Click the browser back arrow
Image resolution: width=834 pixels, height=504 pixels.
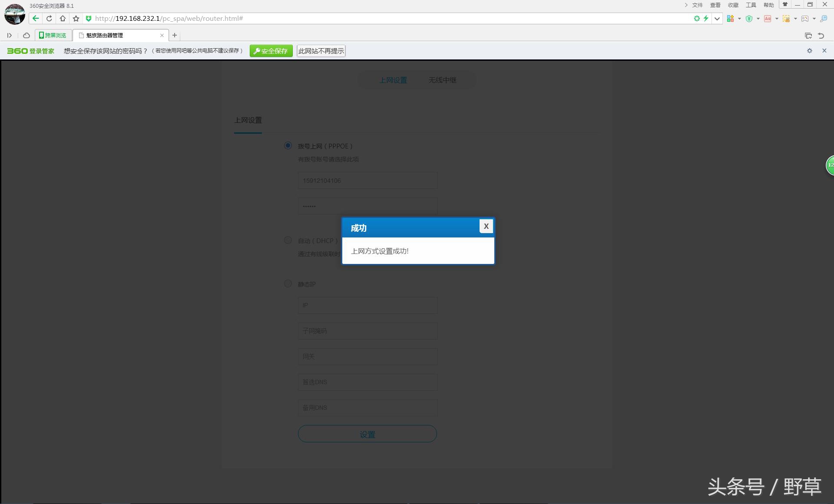tap(36, 18)
